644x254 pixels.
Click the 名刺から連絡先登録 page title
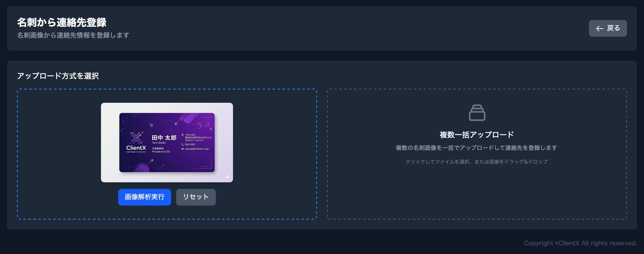62,23
